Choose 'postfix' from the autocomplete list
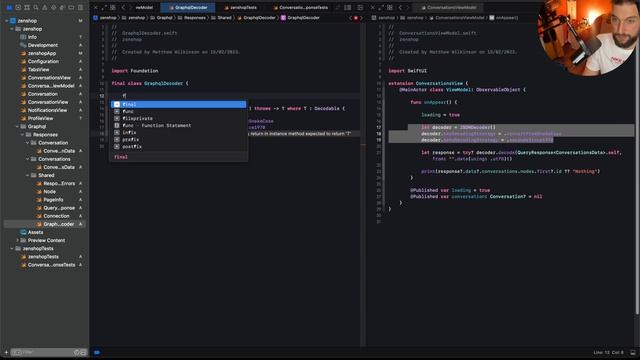Viewport: 640px width, 360px height. point(179,146)
